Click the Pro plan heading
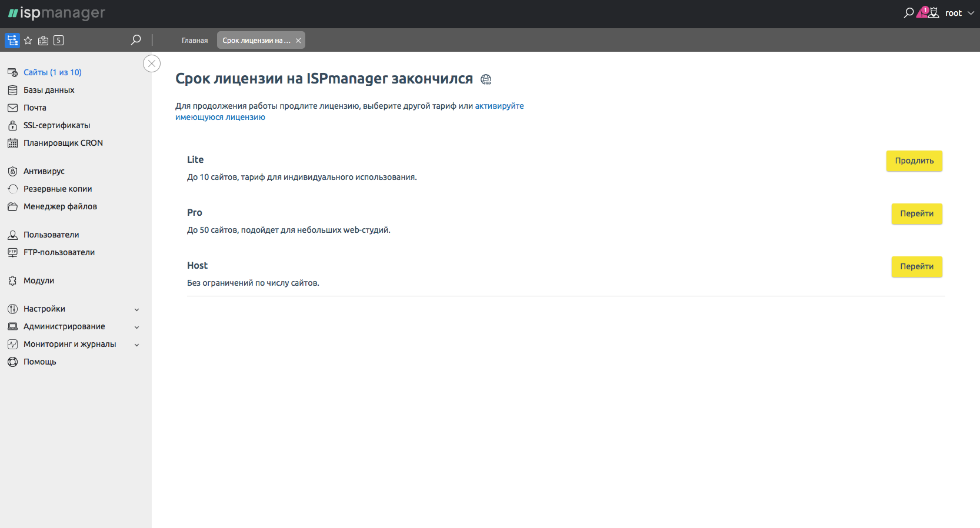Screen dimensions: 980x528 tap(195, 212)
